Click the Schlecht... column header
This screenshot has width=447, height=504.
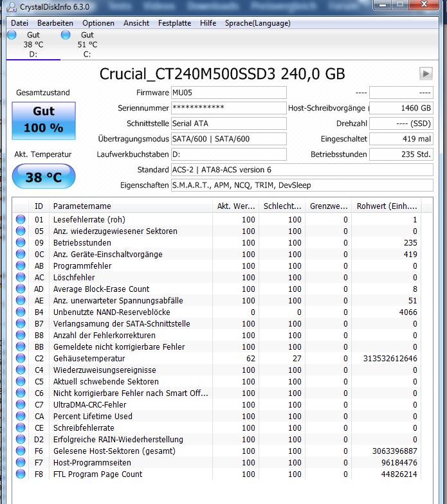(282, 206)
